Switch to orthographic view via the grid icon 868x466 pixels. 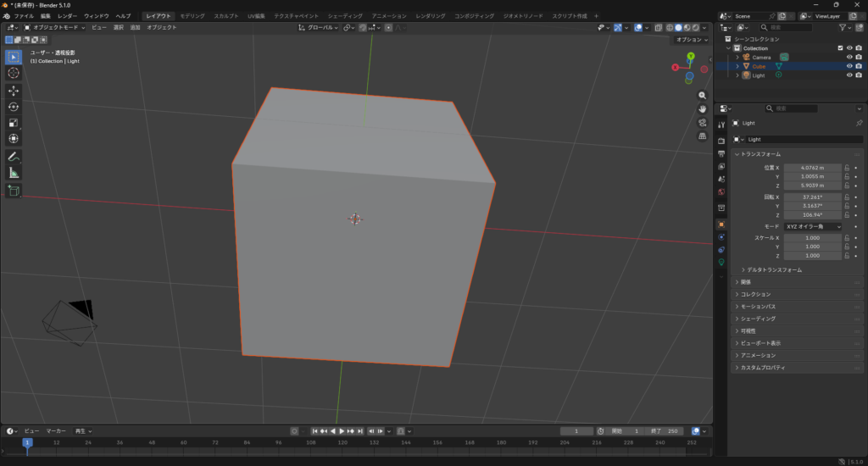[x=703, y=136]
